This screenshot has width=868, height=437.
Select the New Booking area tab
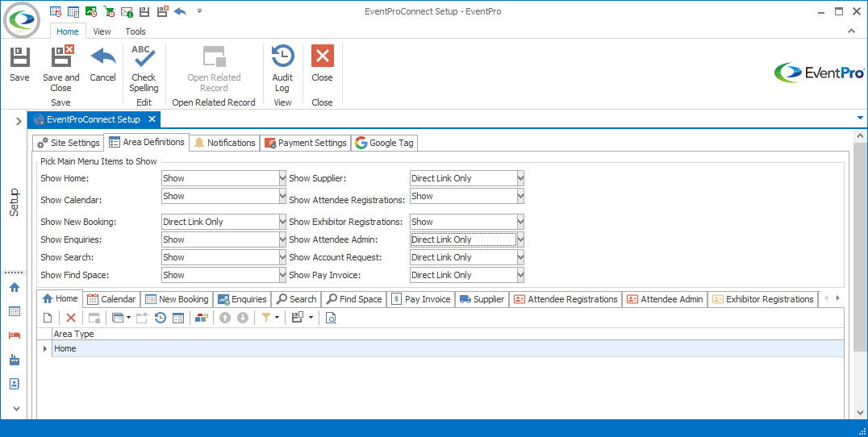(x=177, y=299)
